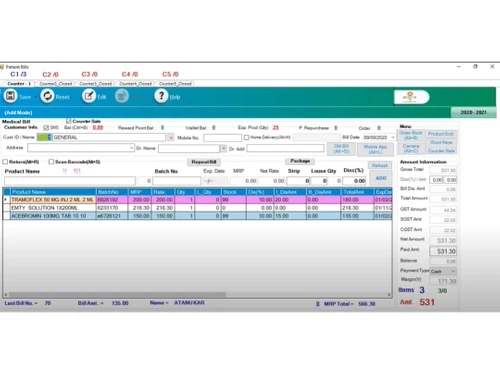Click the Counter Sale menu button
The height and width of the screenshot is (375, 500).
point(441,151)
